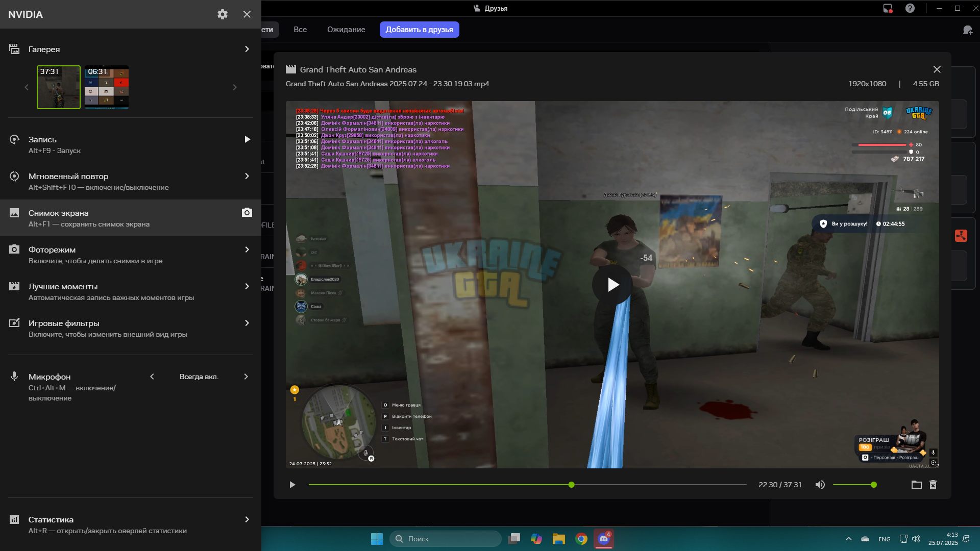980x551 pixels.
Task: Open NVIDIA overlay settings gear
Action: (x=223, y=14)
